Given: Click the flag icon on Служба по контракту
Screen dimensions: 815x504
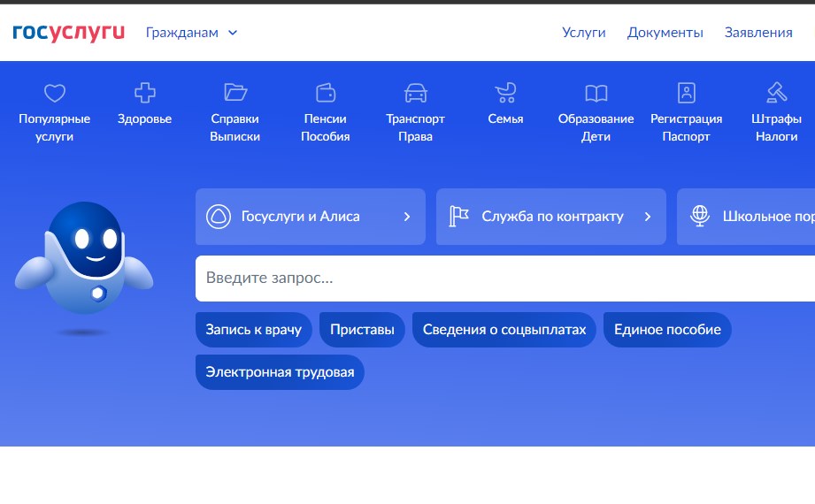Looking at the screenshot, I should [x=458, y=216].
